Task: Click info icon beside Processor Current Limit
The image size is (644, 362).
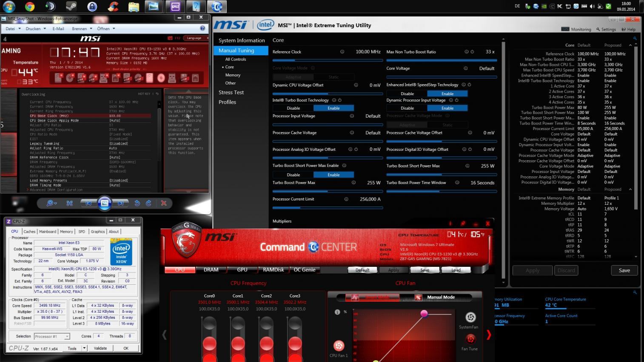Action: [346, 199]
